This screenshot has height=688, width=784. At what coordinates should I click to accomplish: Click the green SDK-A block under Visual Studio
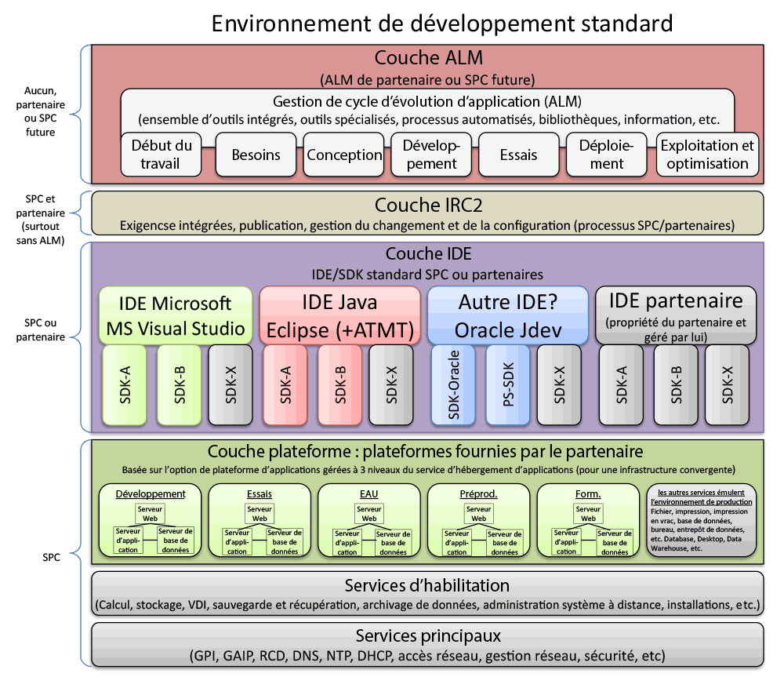click(125, 385)
